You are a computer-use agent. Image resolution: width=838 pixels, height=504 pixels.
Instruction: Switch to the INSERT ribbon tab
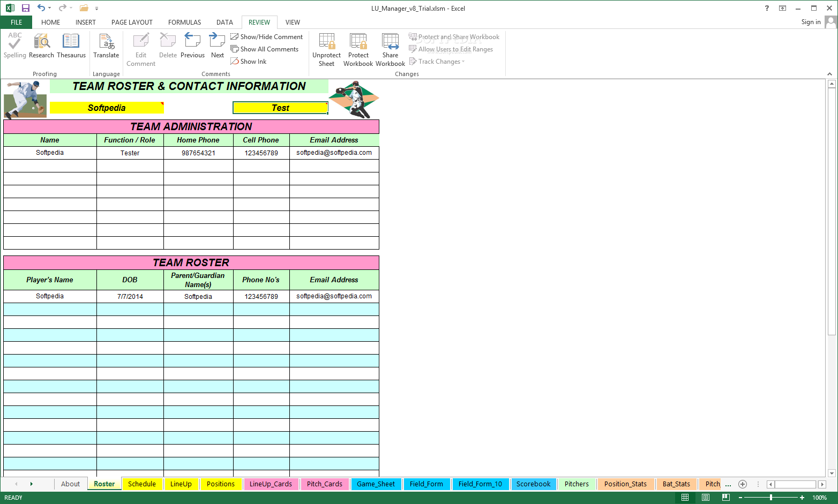(86, 22)
